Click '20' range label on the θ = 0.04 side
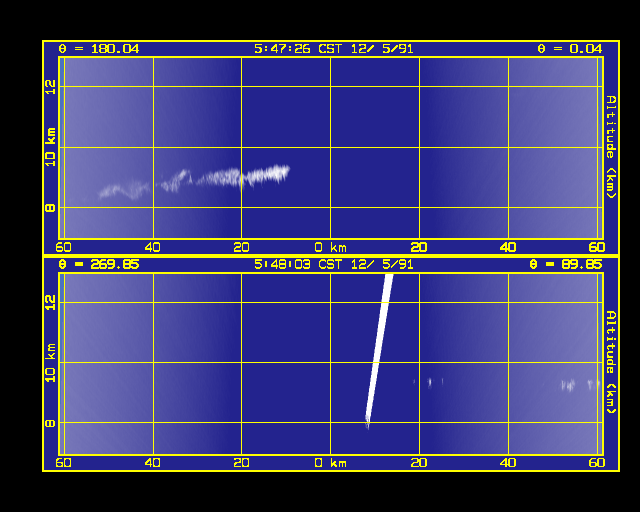This screenshot has height=512, width=640. [x=419, y=247]
